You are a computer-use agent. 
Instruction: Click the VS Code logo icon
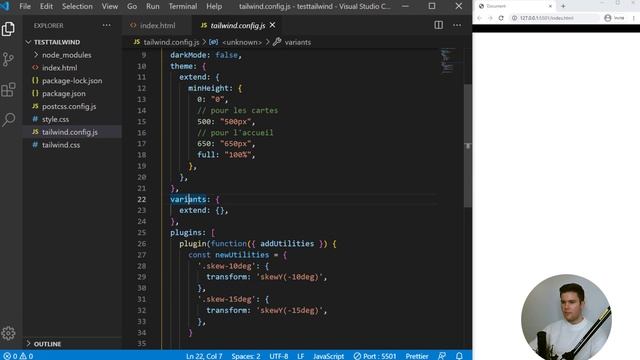tap(5, 6)
